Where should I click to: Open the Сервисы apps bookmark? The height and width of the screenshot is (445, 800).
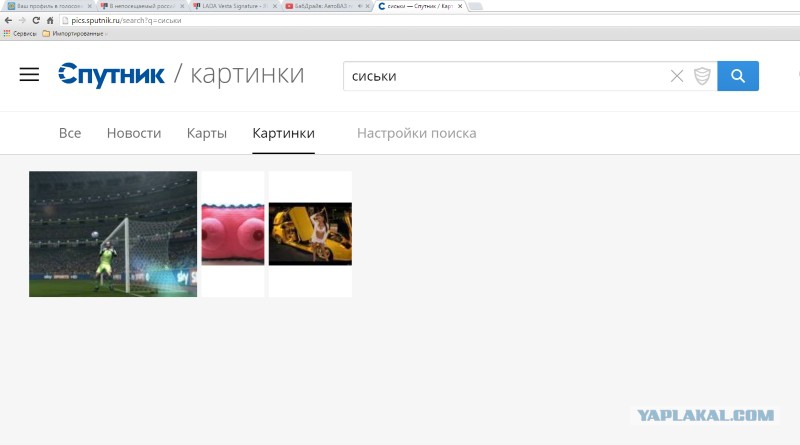(20, 34)
